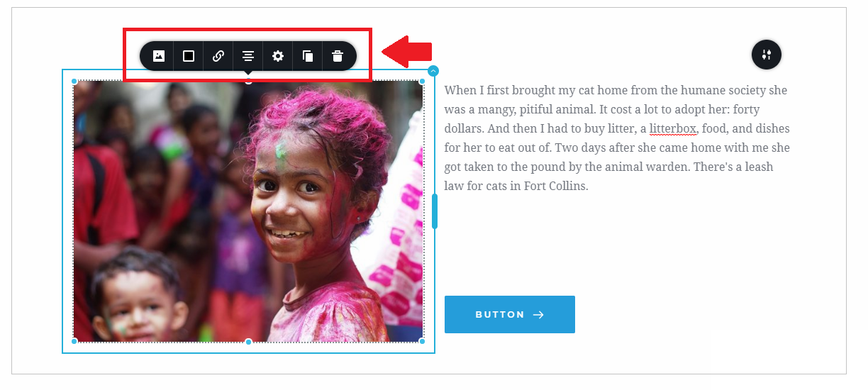
Task: Select the photo of the smiling girl
Action: [x=248, y=211]
